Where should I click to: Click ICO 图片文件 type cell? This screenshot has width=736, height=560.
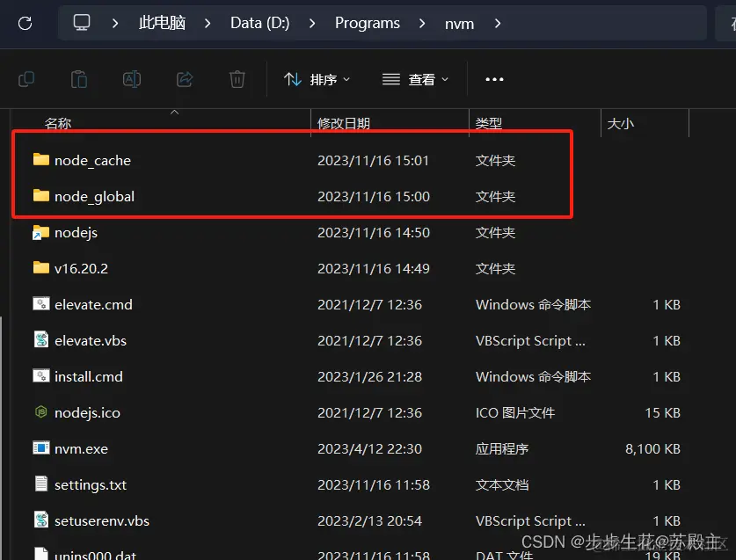(515, 412)
